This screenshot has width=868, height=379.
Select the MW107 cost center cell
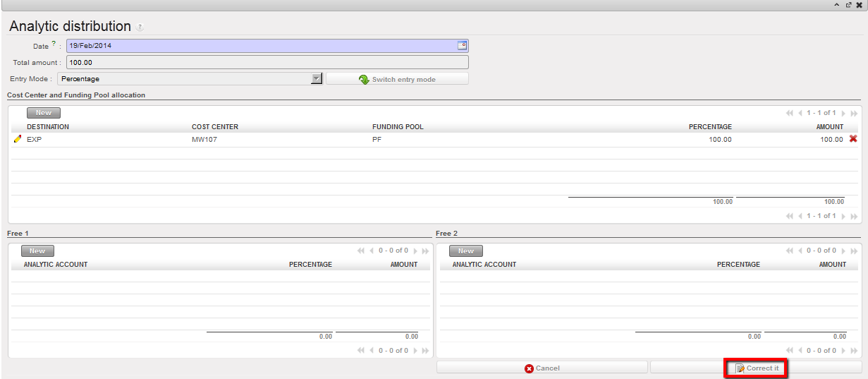click(x=203, y=140)
